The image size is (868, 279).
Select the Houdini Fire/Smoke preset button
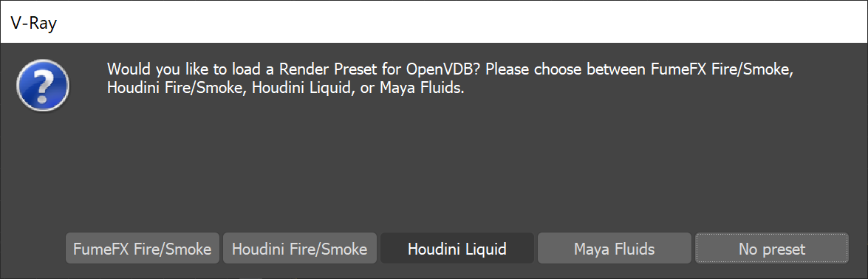pos(299,248)
